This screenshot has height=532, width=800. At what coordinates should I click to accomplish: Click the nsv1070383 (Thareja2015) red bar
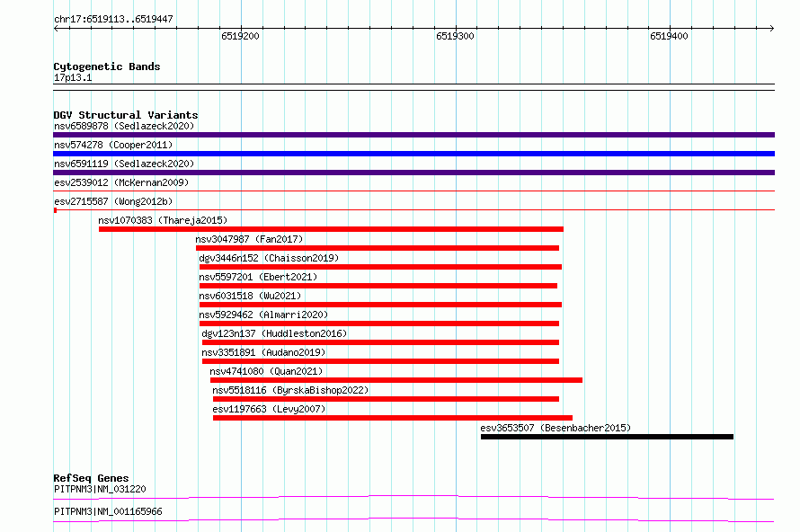[331, 229]
